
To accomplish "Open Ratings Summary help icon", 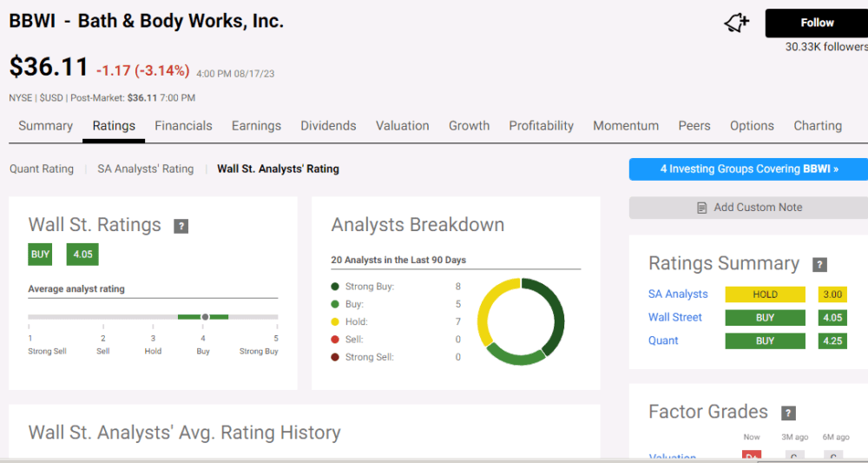I will (x=820, y=264).
